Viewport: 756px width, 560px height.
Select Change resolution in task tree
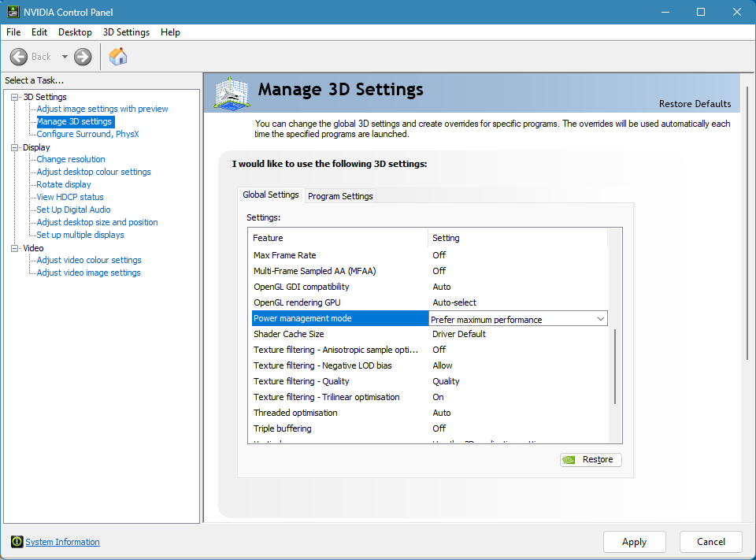pos(71,159)
